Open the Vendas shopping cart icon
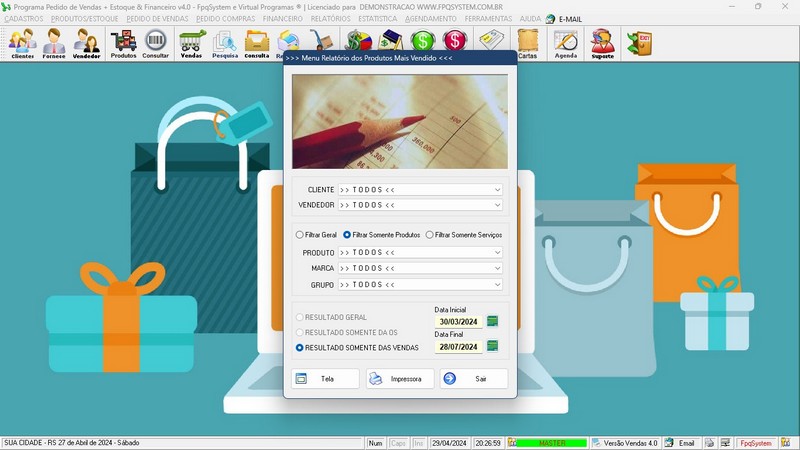The height and width of the screenshot is (450, 800). coord(191,44)
